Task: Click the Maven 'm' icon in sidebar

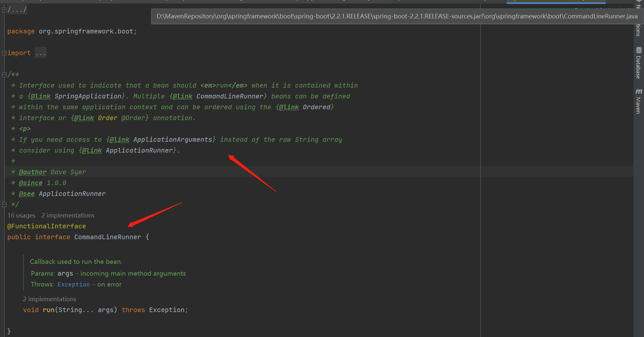Action: [639, 92]
